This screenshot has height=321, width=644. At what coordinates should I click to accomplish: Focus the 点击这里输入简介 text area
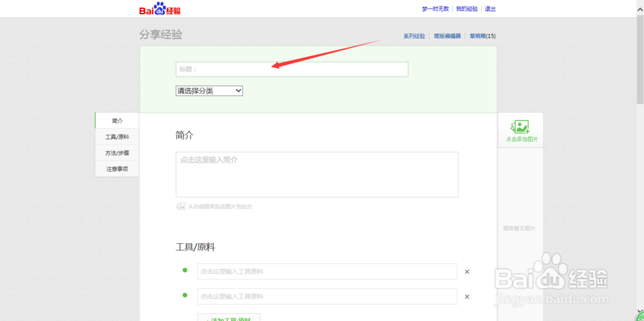(x=317, y=174)
